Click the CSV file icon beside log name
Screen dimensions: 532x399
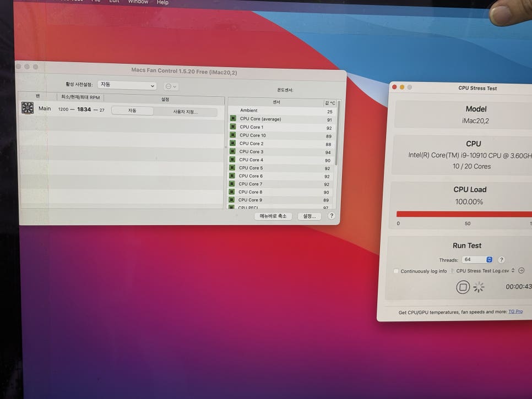[x=452, y=271]
